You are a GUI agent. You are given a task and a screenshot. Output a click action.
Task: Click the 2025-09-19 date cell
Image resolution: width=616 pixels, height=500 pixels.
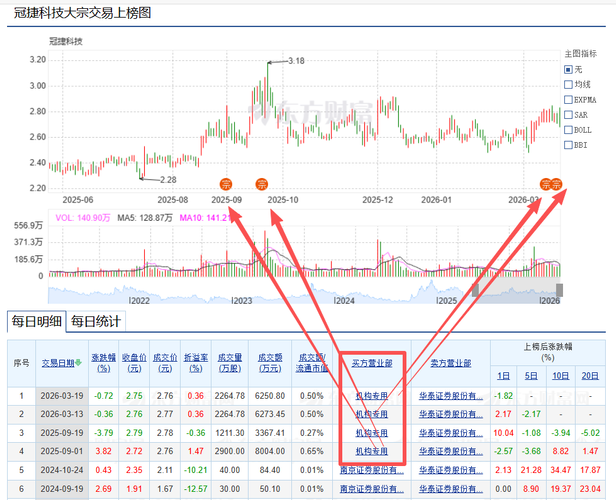pos(62,433)
